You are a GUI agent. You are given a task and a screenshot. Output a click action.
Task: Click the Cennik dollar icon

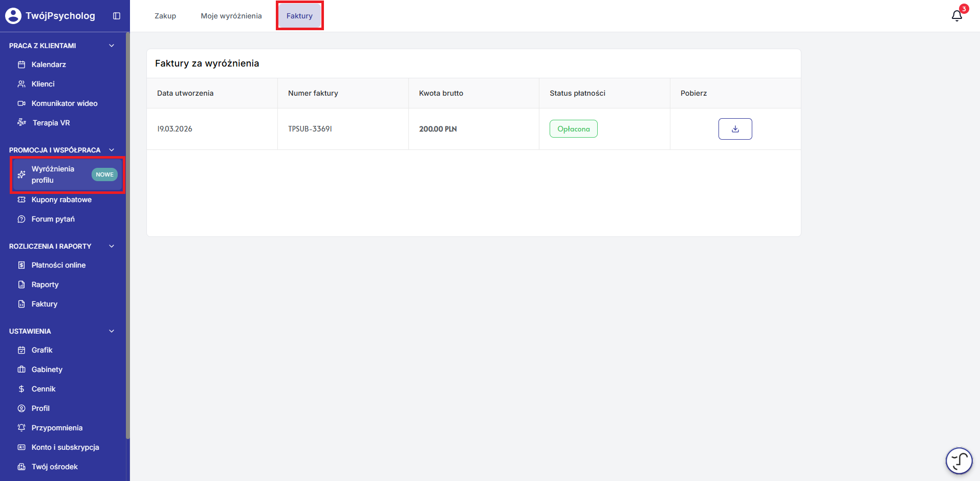coord(21,389)
